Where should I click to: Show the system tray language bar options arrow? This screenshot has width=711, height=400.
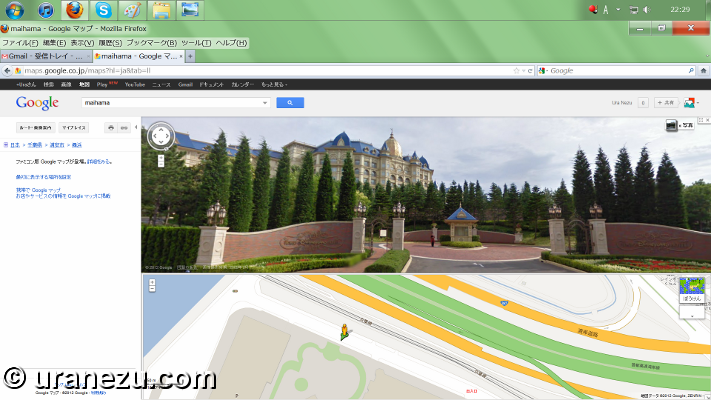(618, 10)
